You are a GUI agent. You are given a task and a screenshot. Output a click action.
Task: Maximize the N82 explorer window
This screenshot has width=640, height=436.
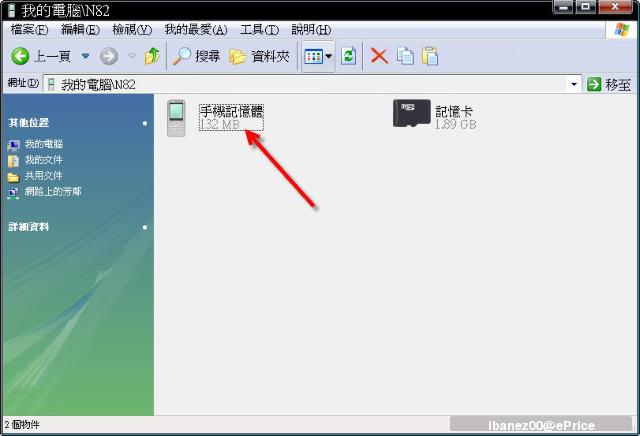point(586,7)
